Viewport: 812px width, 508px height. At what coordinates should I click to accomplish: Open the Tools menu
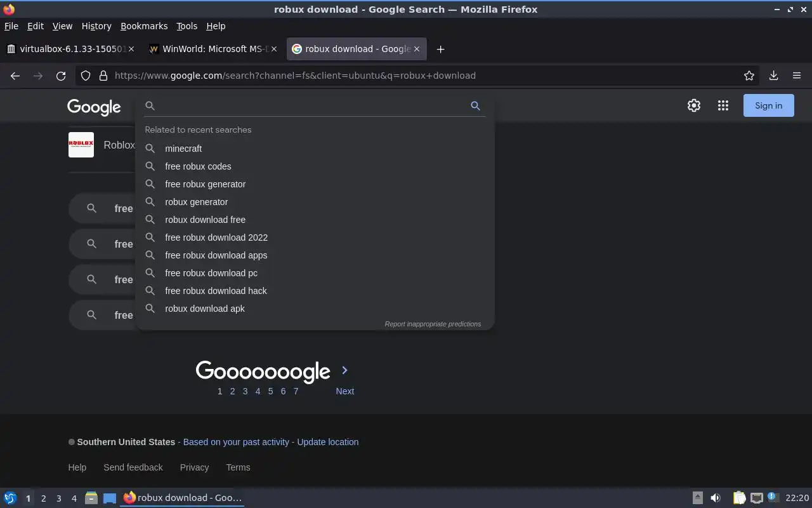[x=187, y=26]
